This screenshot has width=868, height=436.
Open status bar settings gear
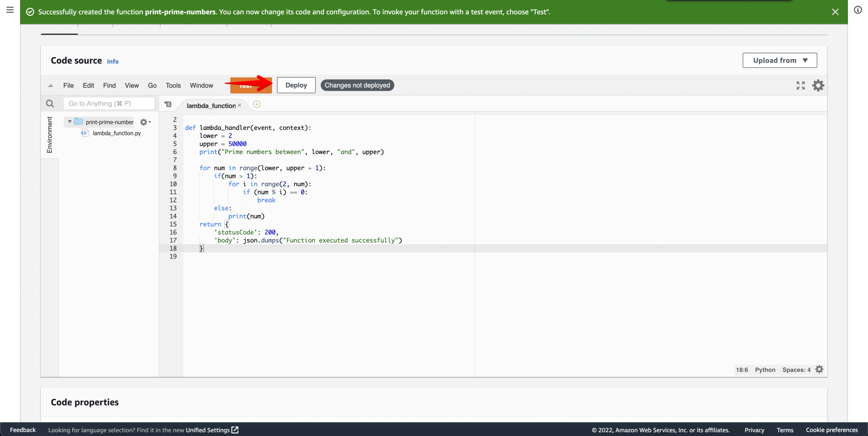[819, 369]
